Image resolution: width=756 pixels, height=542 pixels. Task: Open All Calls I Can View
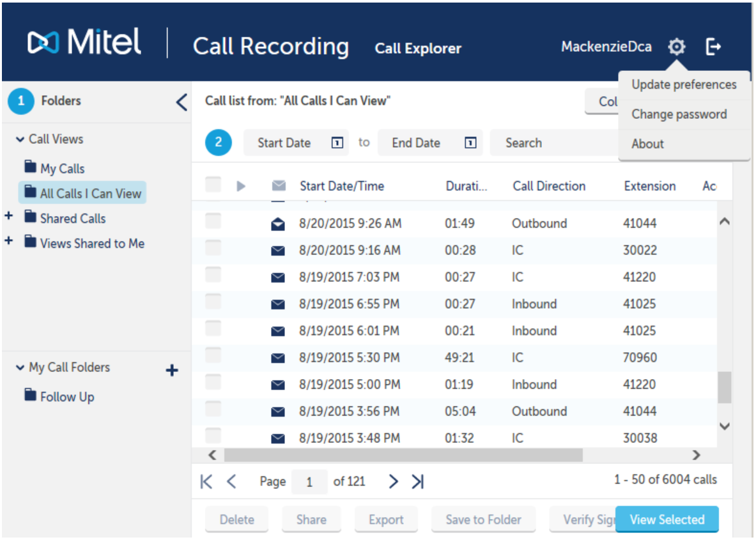(x=82, y=193)
